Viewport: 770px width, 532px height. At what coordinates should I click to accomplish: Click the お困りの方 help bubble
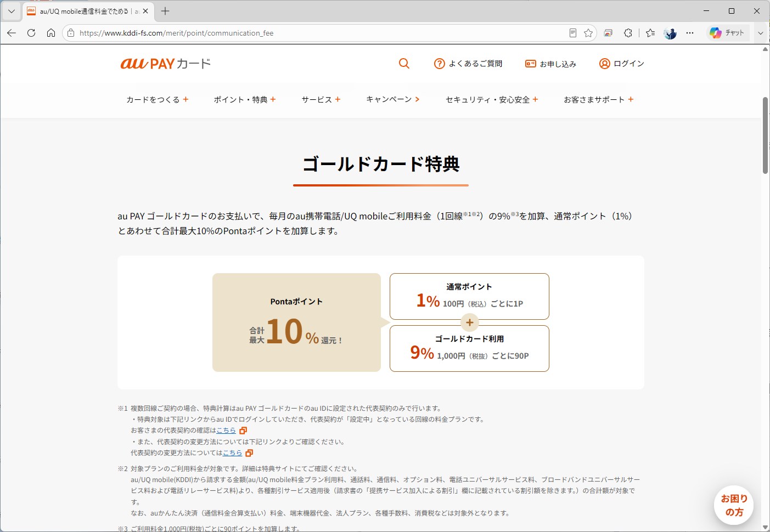(734, 505)
